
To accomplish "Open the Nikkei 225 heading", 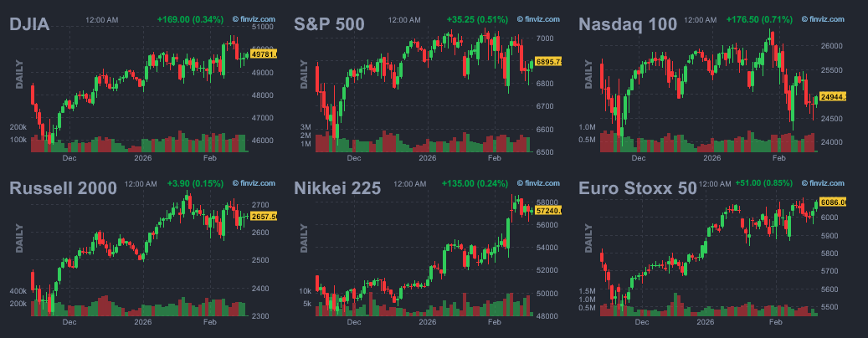I will pos(337,188).
